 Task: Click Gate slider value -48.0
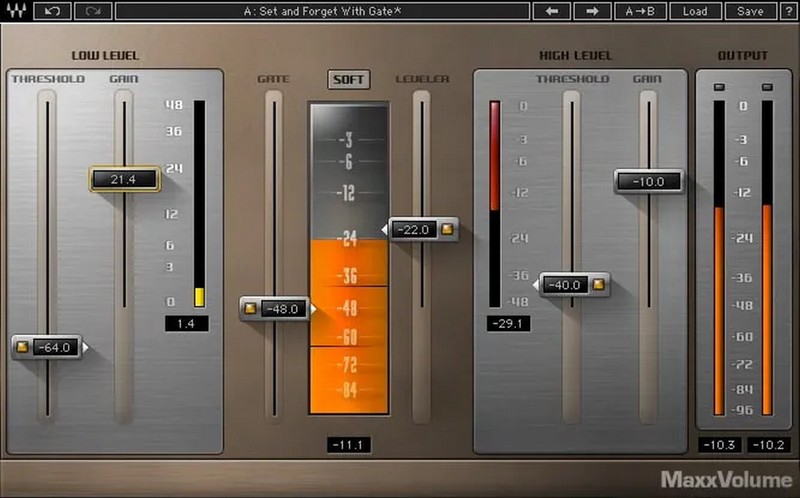pos(283,309)
